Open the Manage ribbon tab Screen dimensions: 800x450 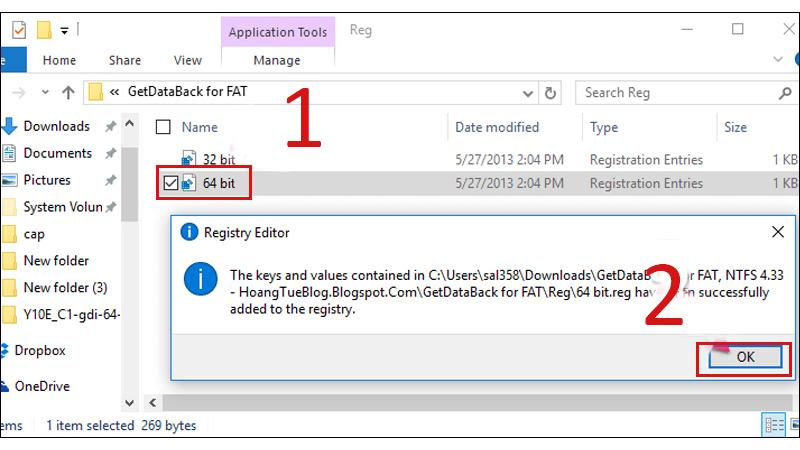(277, 60)
